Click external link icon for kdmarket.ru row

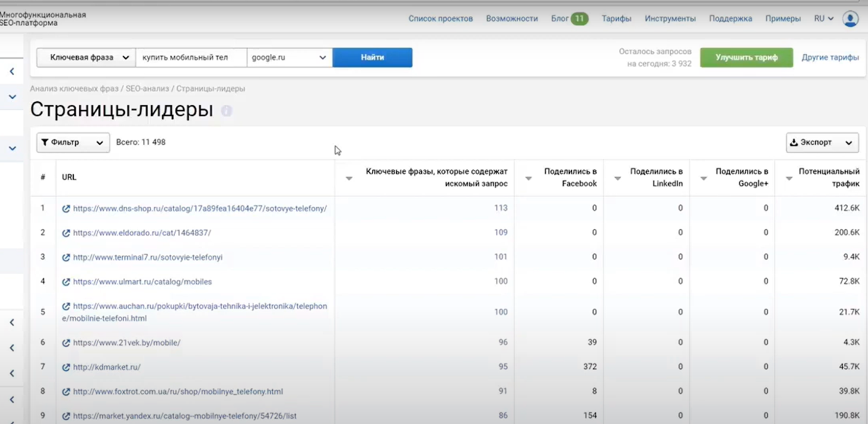pyautogui.click(x=66, y=368)
